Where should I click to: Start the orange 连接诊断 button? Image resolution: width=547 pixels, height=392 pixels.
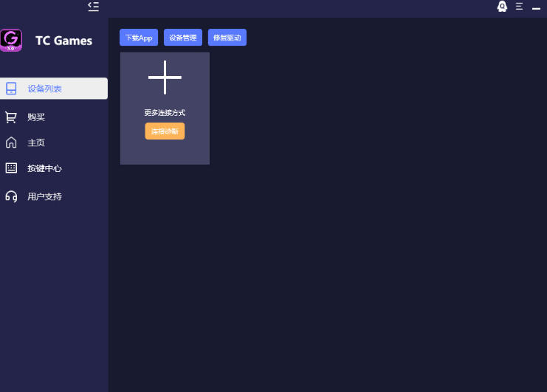tap(165, 131)
